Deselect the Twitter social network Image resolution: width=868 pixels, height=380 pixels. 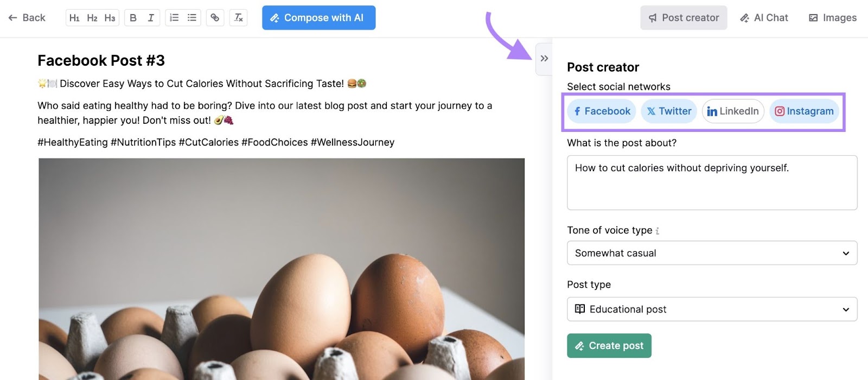click(669, 111)
